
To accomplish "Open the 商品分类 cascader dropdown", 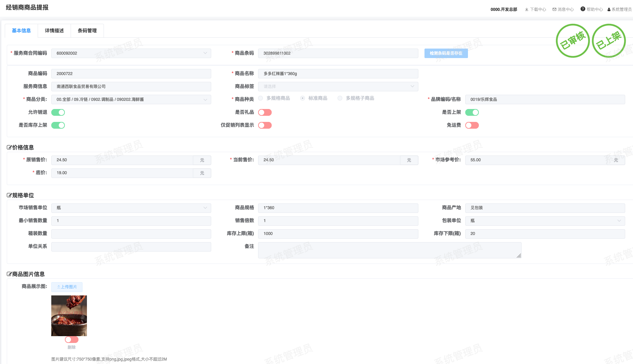I will tap(131, 99).
